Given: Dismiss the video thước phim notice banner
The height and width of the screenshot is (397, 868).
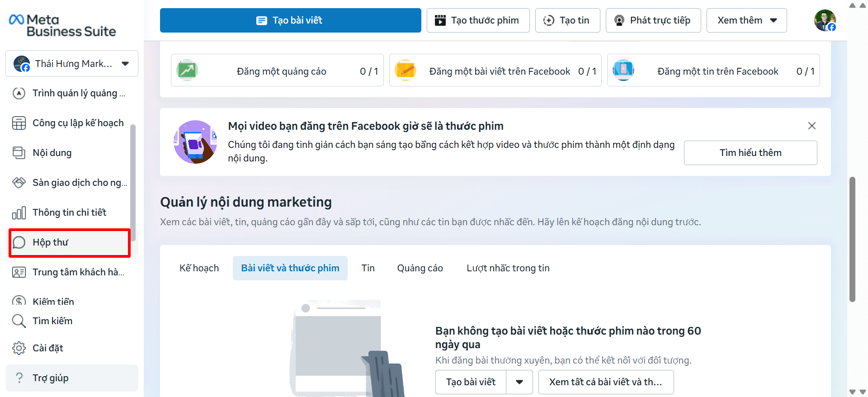Looking at the screenshot, I should (811, 126).
